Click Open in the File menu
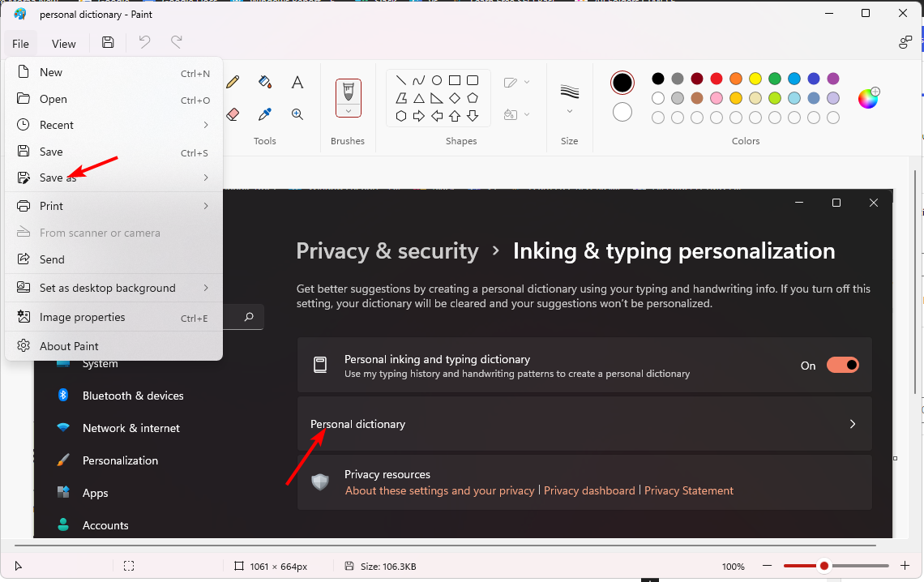This screenshot has width=924, height=582. tap(113, 99)
